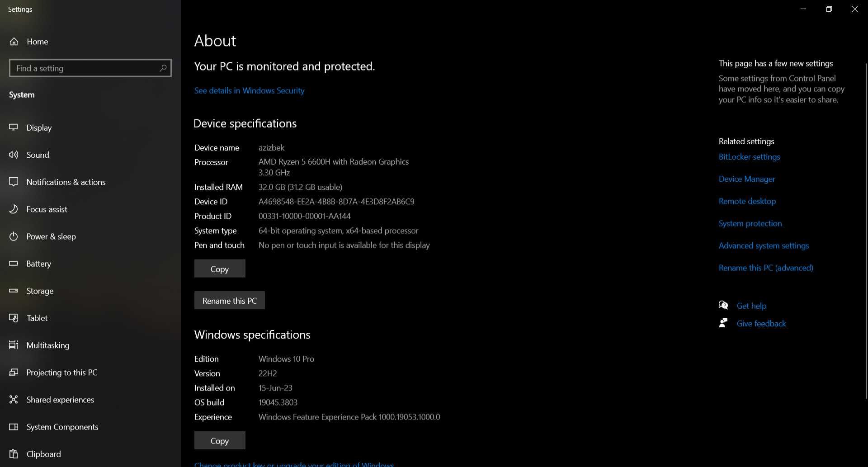868x467 pixels.
Task: Click Rename this PC (advanced) link
Action: (x=766, y=268)
